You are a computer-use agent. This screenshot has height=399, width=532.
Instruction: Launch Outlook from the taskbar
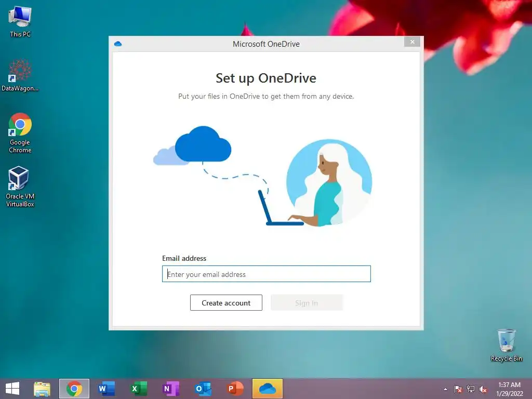coord(203,389)
